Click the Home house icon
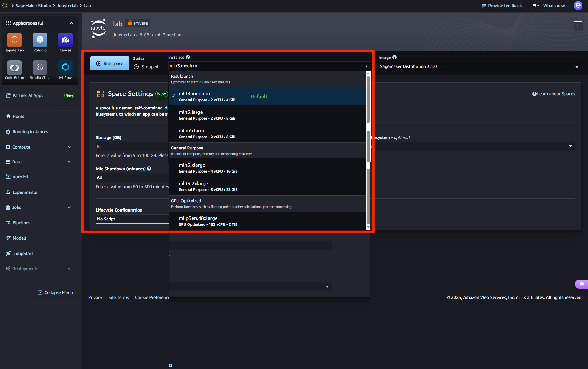The image size is (588, 369). pos(8,116)
